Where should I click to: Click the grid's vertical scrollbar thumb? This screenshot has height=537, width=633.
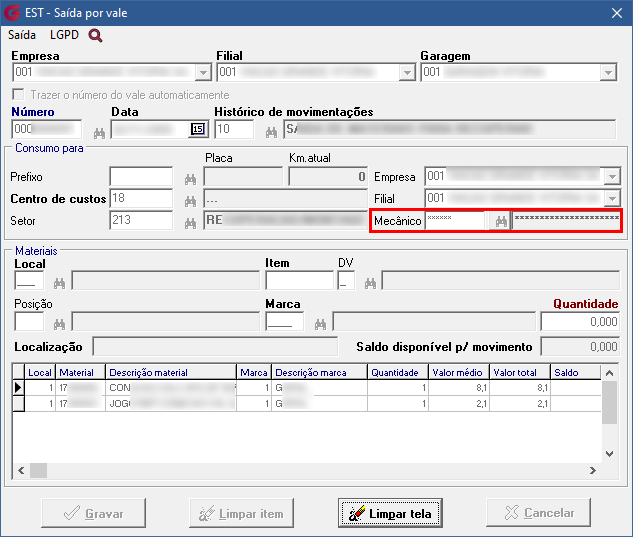pos(609,402)
